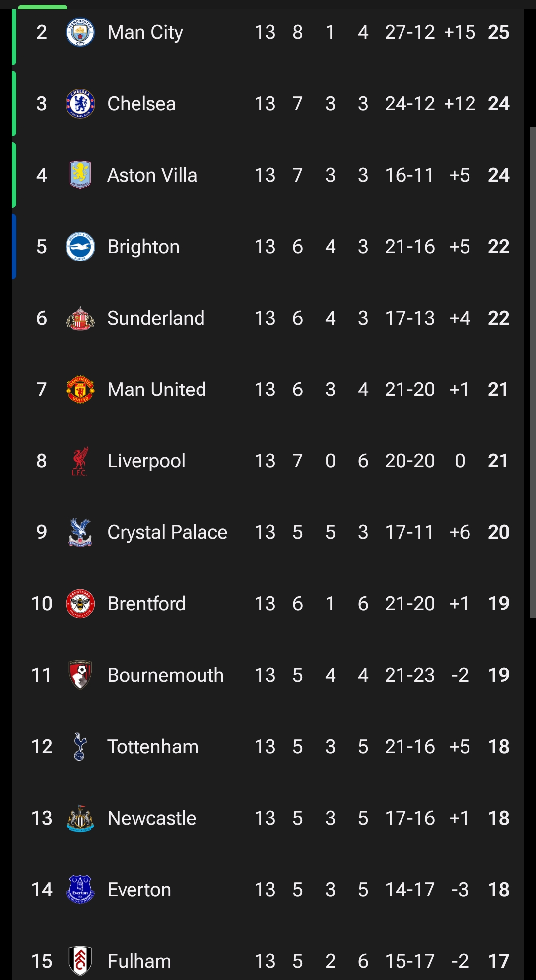
Task: Select the Liverpool club logo
Action: (80, 461)
